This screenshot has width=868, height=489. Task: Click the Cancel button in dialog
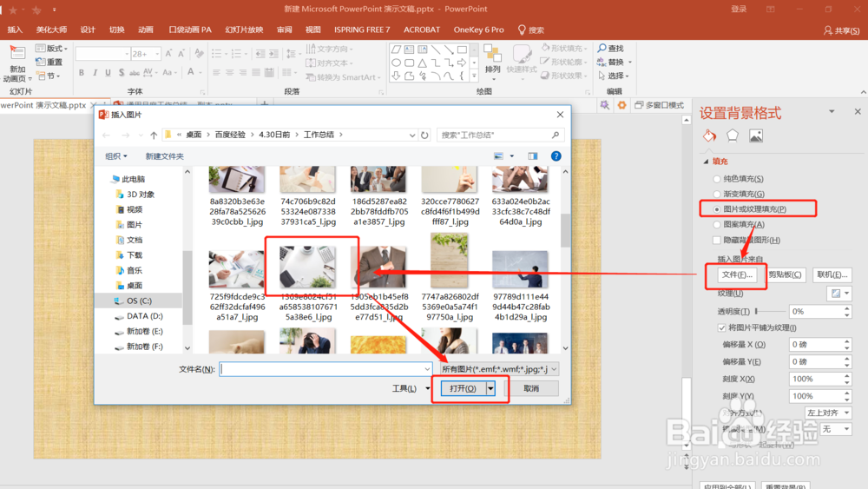[x=531, y=388]
